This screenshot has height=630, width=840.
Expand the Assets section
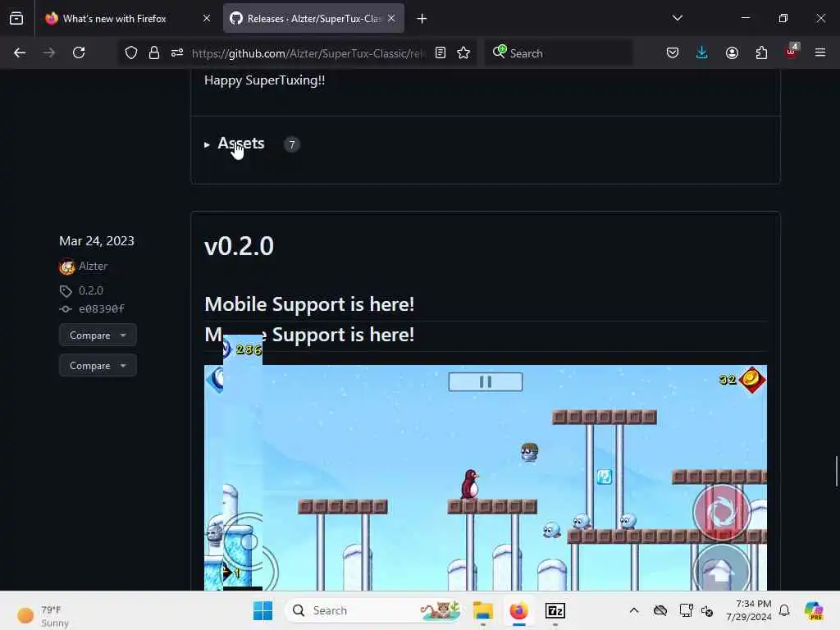(235, 144)
